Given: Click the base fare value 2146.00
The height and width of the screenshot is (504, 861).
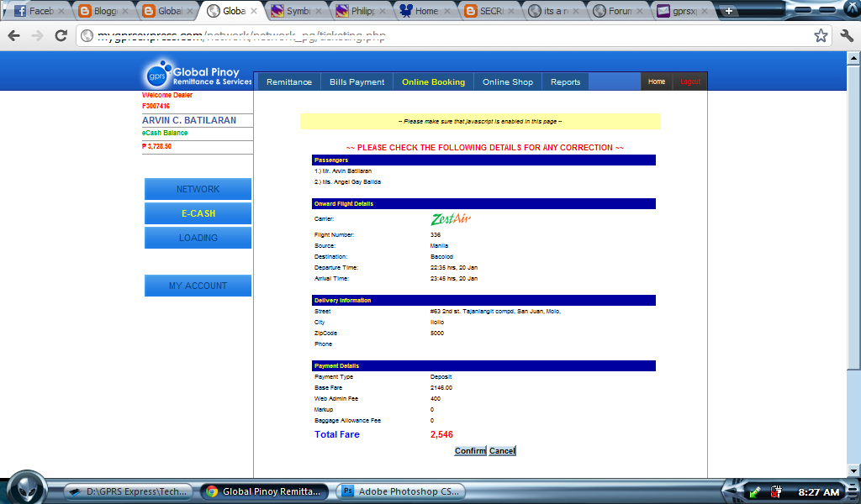Looking at the screenshot, I should [x=441, y=388].
